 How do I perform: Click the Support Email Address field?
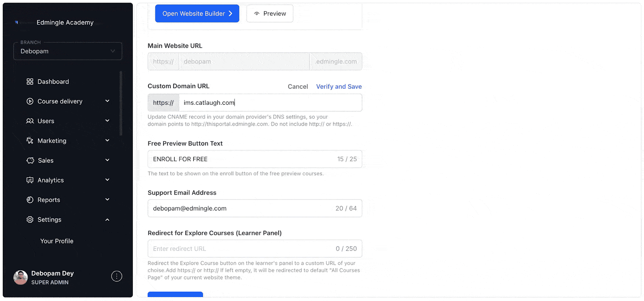(x=255, y=208)
